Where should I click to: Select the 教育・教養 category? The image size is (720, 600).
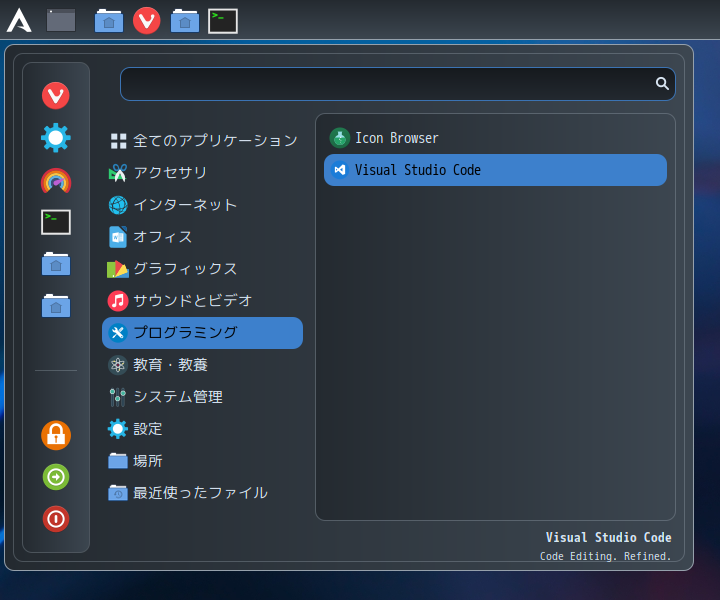click(202, 365)
